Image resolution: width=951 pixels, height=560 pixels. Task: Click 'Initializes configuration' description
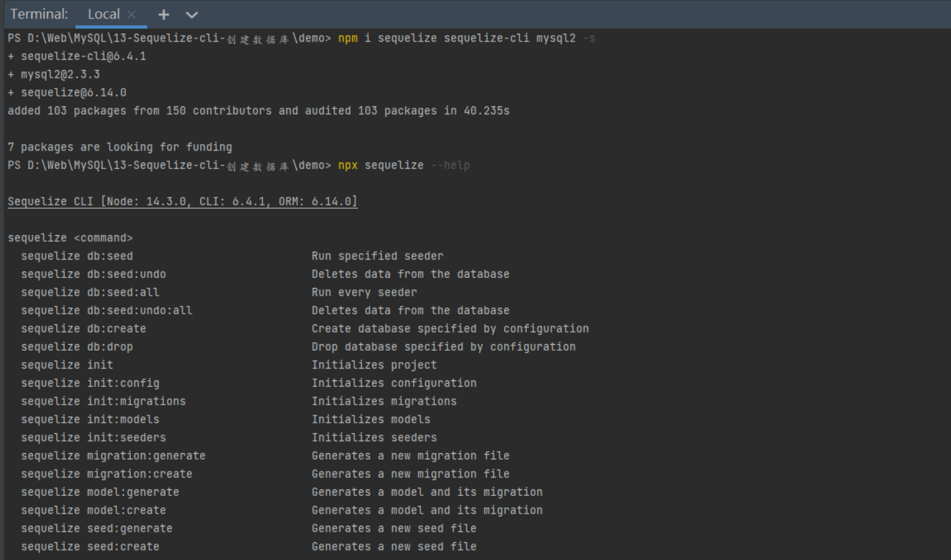(394, 383)
